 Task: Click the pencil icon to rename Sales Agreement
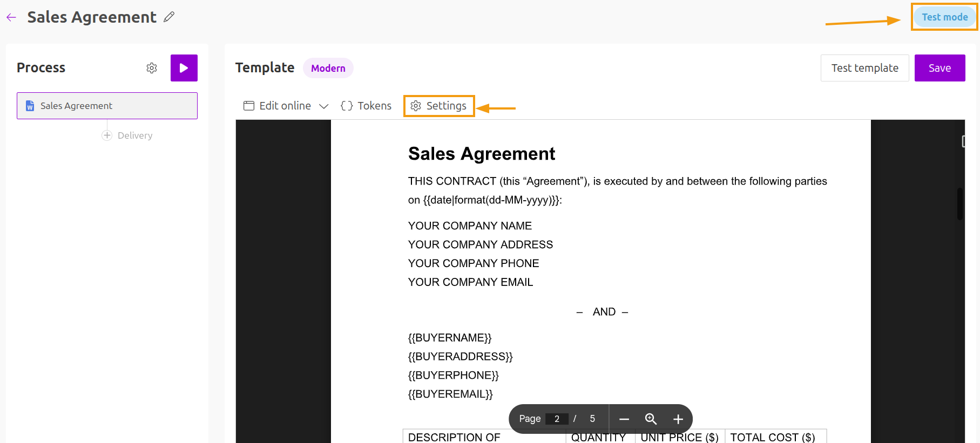pyautogui.click(x=169, y=17)
